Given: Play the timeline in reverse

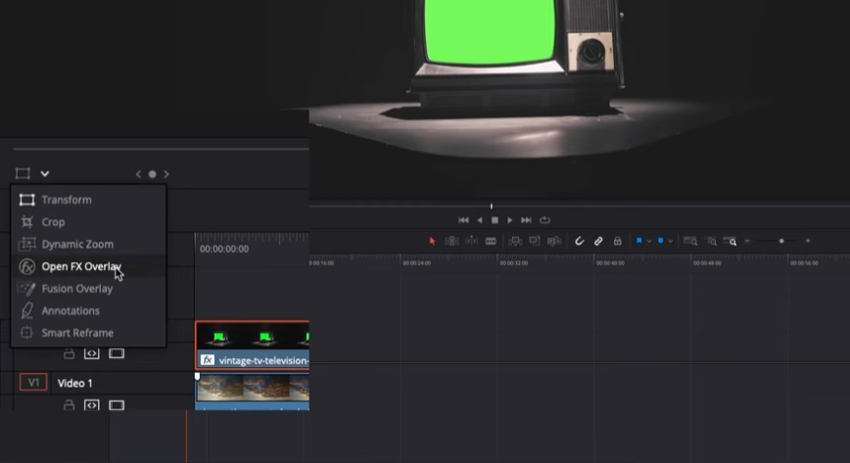Looking at the screenshot, I should click(480, 220).
